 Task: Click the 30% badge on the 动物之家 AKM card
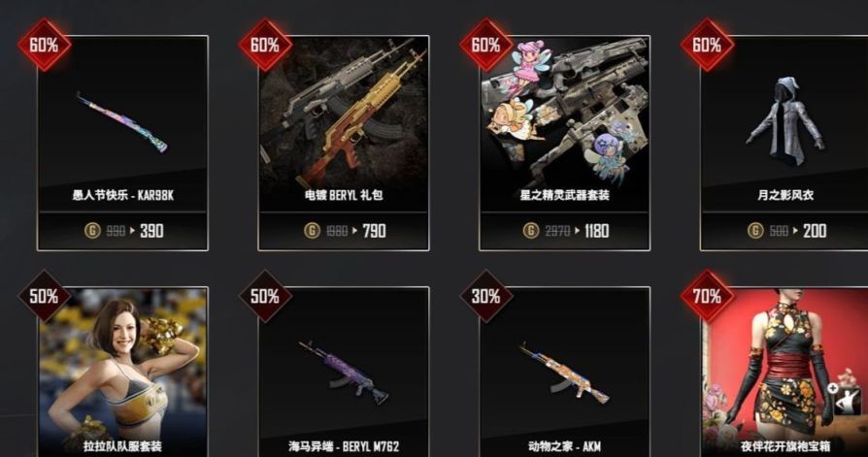(x=486, y=296)
